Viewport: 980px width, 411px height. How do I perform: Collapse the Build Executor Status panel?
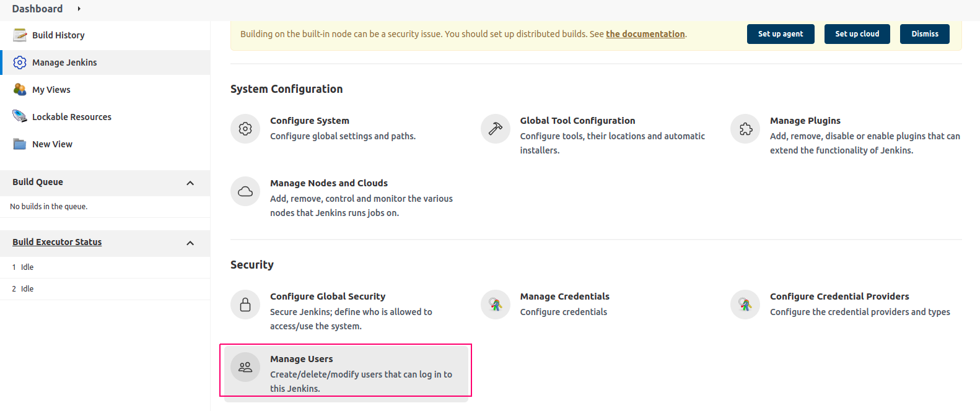pyautogui.click(x=190, y=243)
